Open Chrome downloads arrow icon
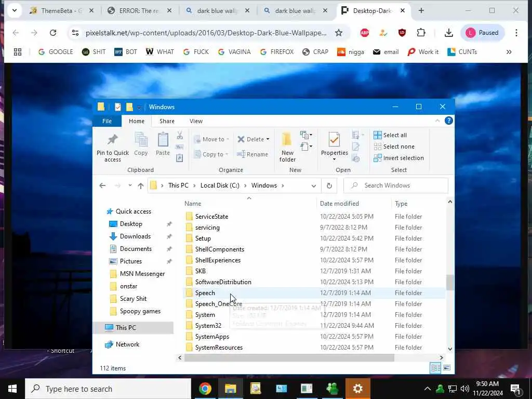This screenshot has width=532, height=399. [x=448, y=33]
